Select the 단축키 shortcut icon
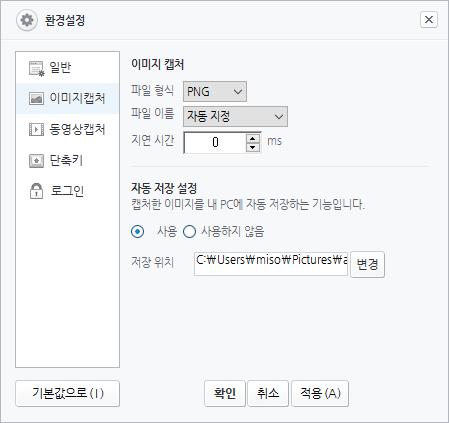Viewport: 449px width, 423px height. tap(36, 161)
